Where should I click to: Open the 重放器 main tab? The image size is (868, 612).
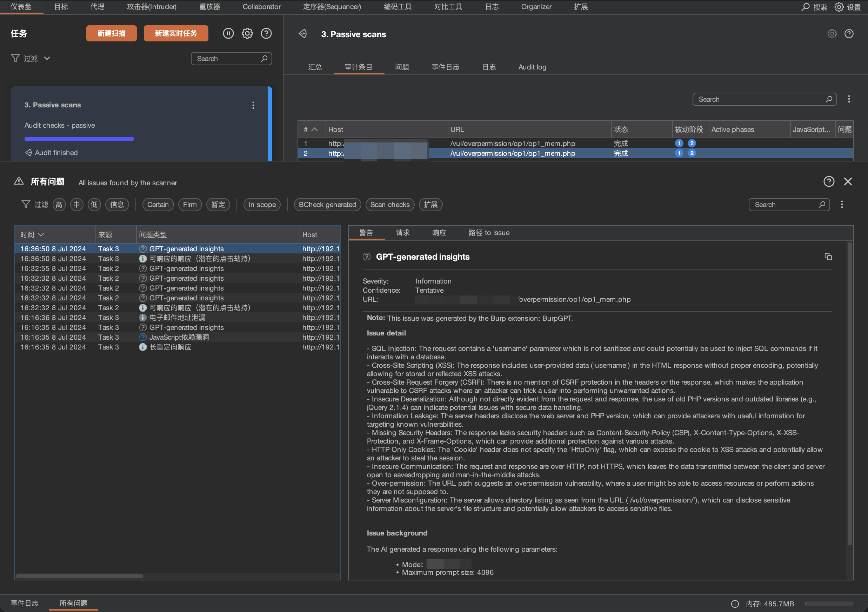(209, 7)
